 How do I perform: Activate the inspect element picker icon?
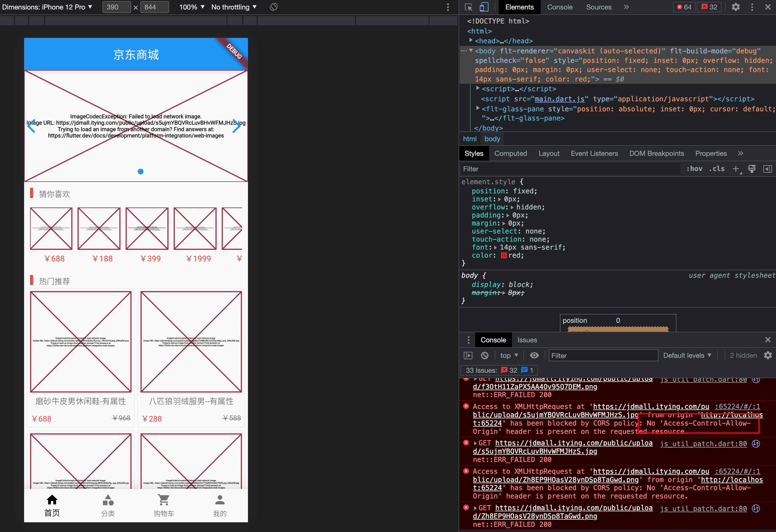[x=468, y=7]
